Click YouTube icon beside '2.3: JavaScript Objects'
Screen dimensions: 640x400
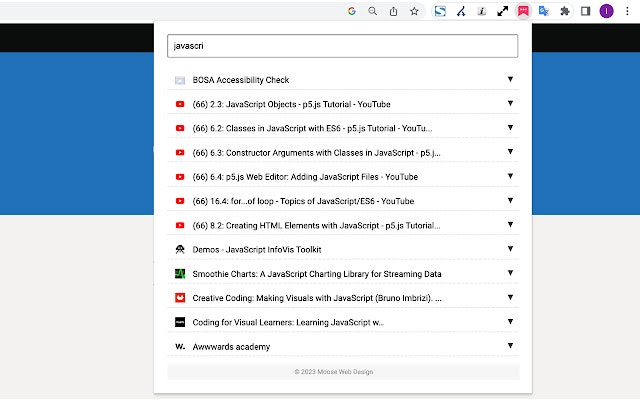coord(180,104)
